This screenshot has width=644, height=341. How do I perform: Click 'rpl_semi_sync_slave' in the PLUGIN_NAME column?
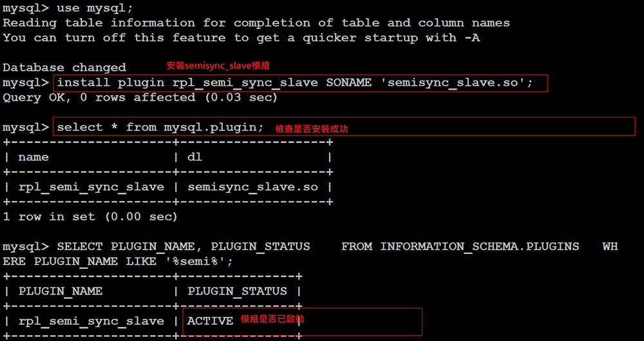tap(91, 321)
